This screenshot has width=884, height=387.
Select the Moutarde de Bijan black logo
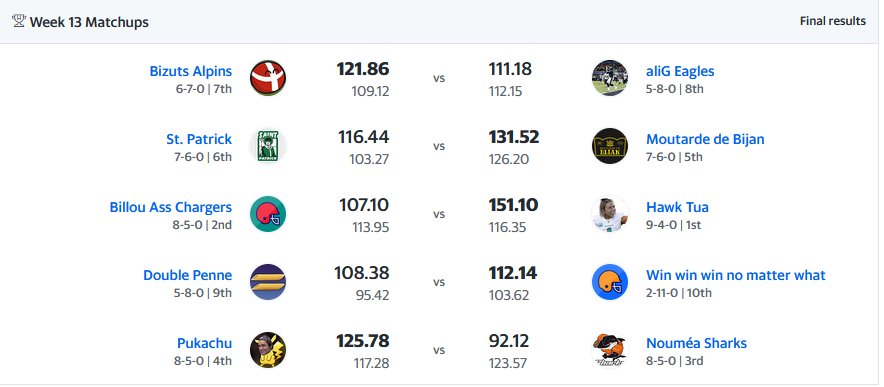click(610, 146)
